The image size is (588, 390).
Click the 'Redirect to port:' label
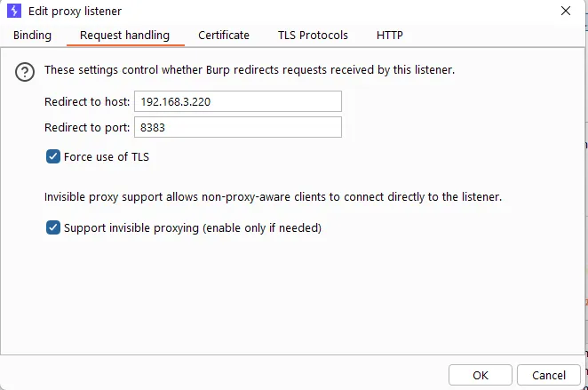87,127
